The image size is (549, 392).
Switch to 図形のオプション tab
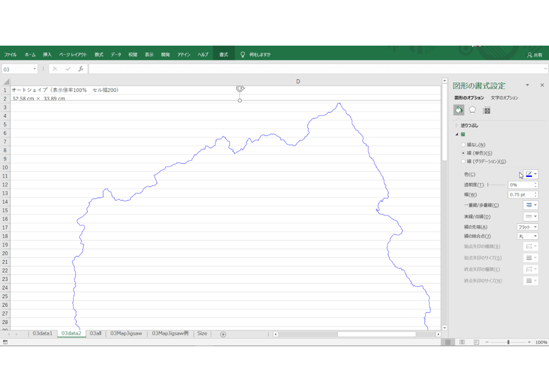point(469,97)
